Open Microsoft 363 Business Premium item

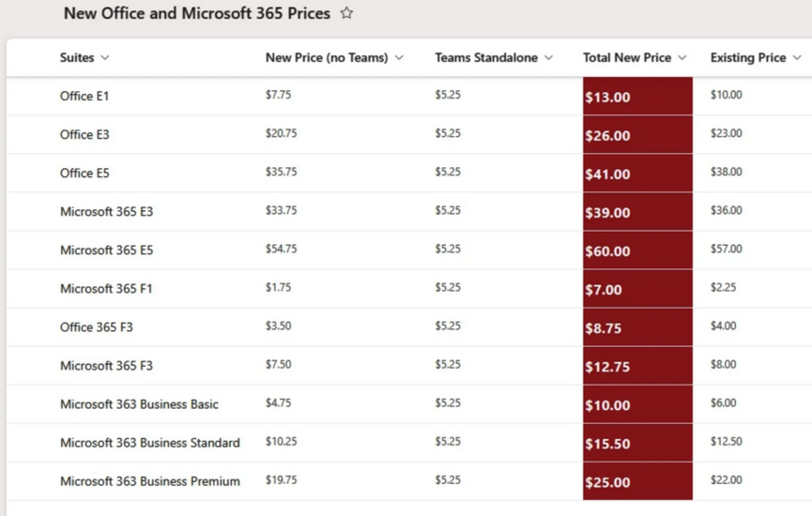[x=149, y=481]
